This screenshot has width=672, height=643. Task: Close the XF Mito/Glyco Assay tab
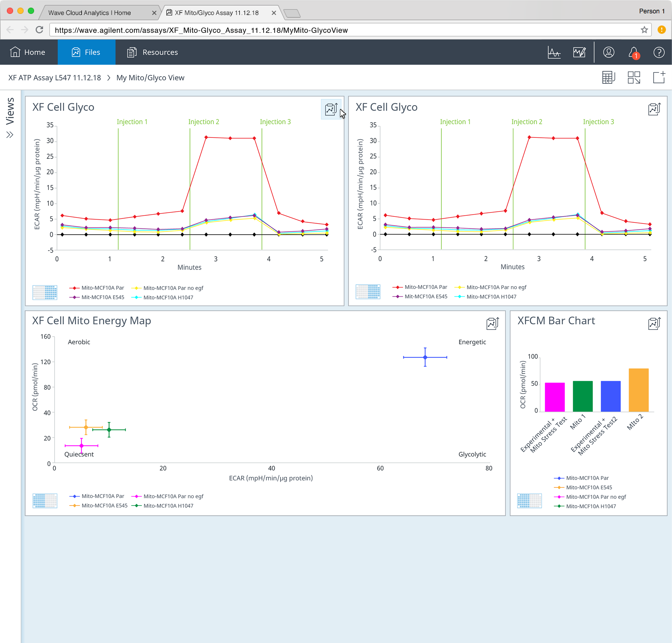point(274,13)
